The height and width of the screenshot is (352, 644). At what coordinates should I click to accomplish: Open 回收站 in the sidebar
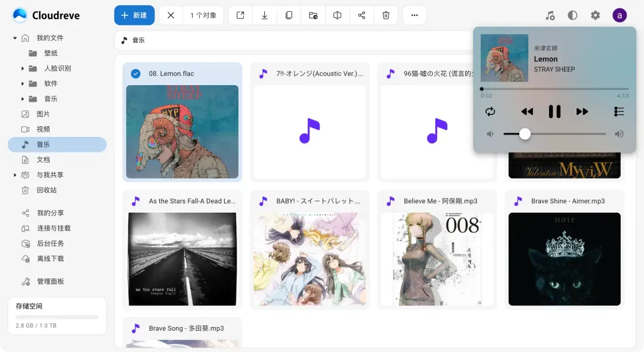pyautogui.click(x=47, y=191)
